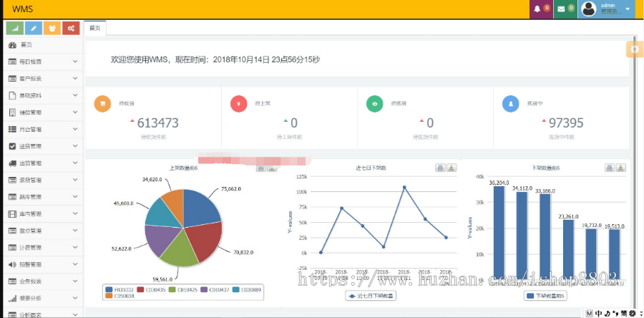The image size is (644, 318).
Task: Click the orange users shortcut button
Action: (x=52, y=28)
